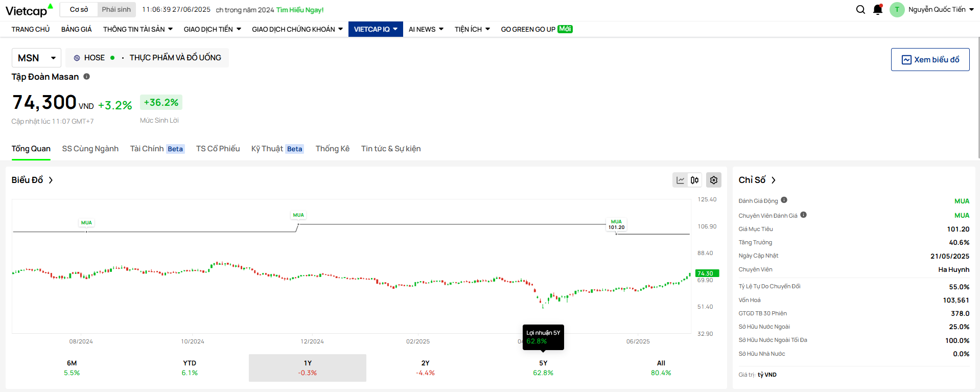This screenshot has width=980, height=392.
Task: Select the 2Y chart period
Action: pyautogui.click(x=425, y=368)
